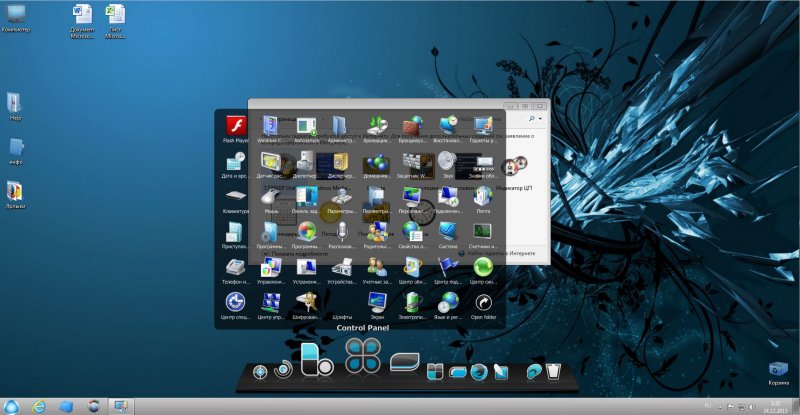Open the Звук speaker icon
The image size is (800, 415).
tap(447, 161)
